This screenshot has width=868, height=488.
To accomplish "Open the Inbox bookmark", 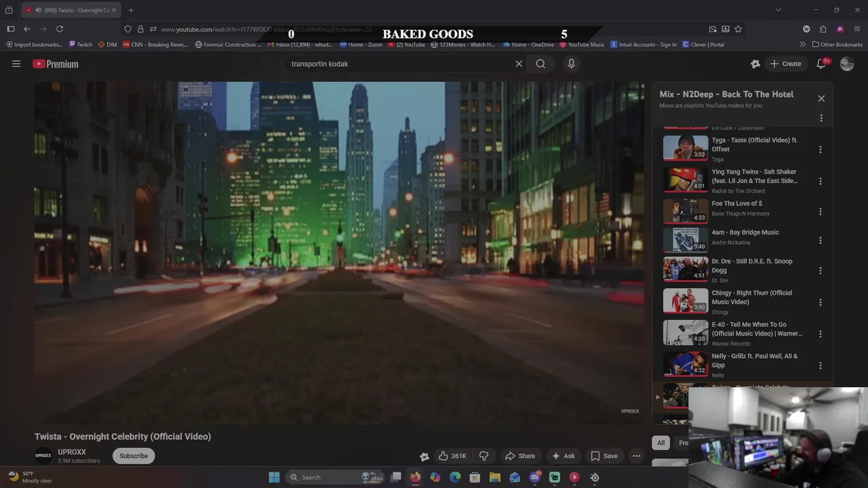I will (299, 45).
